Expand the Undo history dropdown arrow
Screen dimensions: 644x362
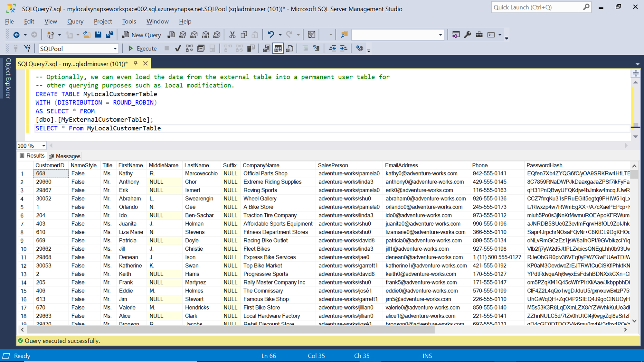[x=280, y=35]
